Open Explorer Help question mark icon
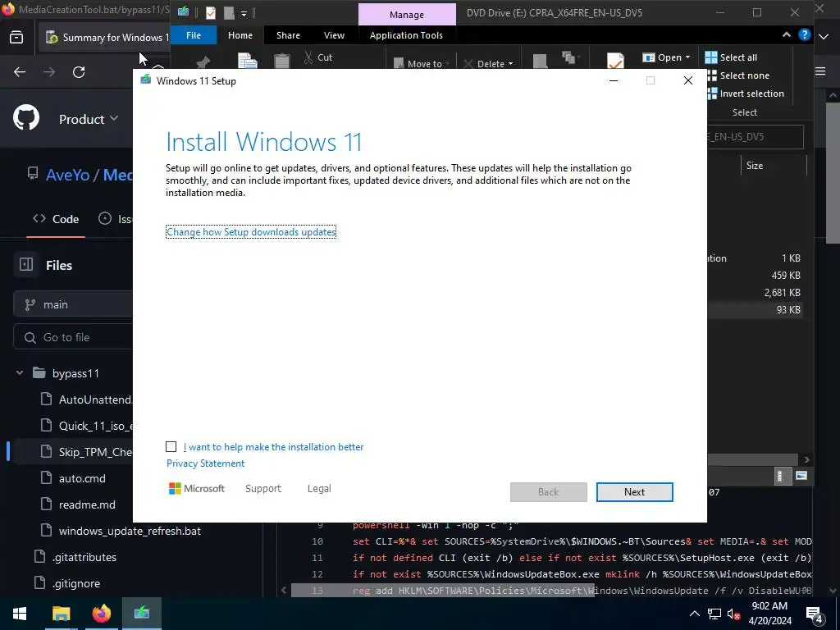Viewport: 840px width, 630px height. pyautogui.click(x=804, y=34)
